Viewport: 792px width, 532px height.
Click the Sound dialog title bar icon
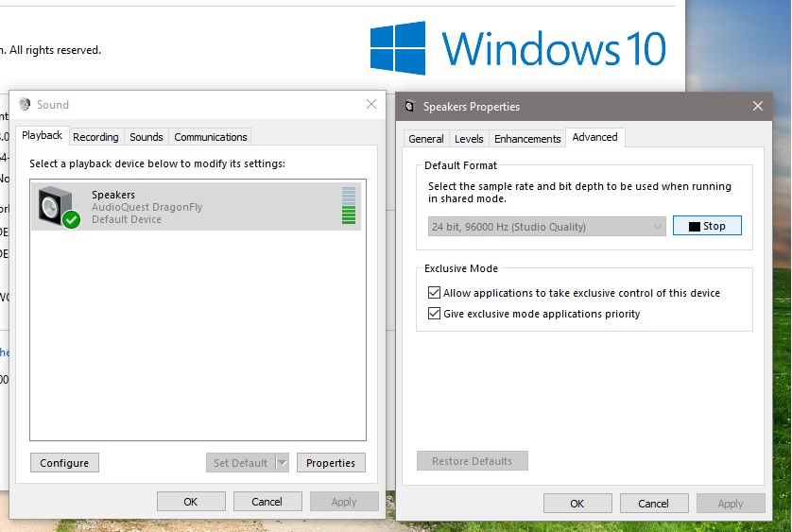coord(24,105)
